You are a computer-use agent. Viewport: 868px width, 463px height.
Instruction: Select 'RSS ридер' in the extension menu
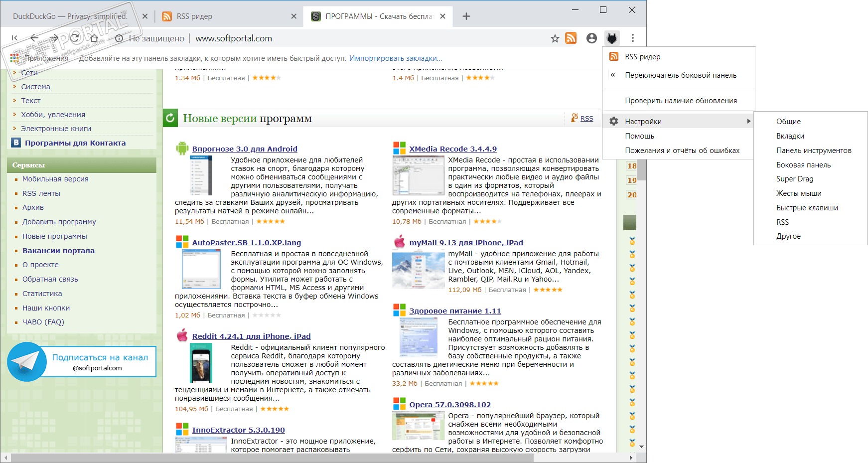[679, 57]
